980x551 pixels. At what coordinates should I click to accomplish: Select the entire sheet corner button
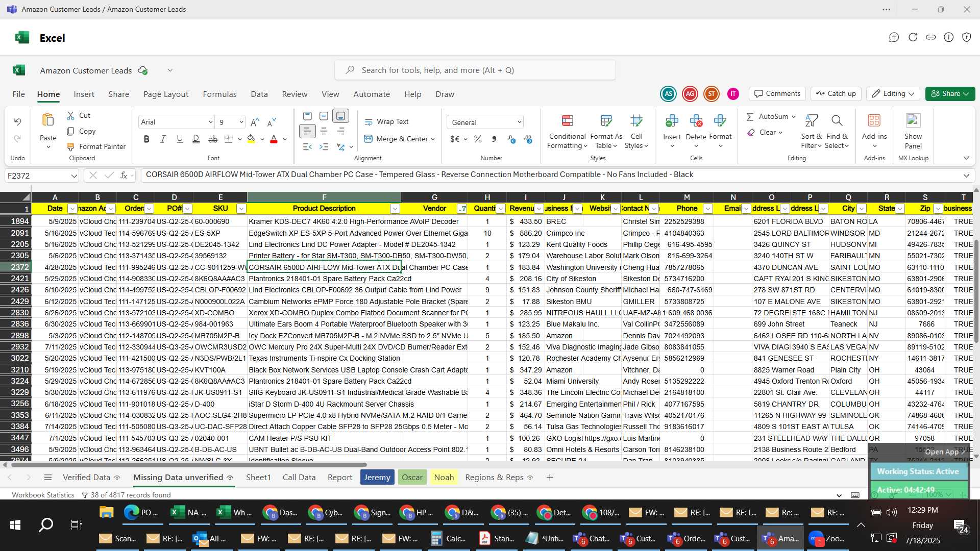tap(15, 197)
